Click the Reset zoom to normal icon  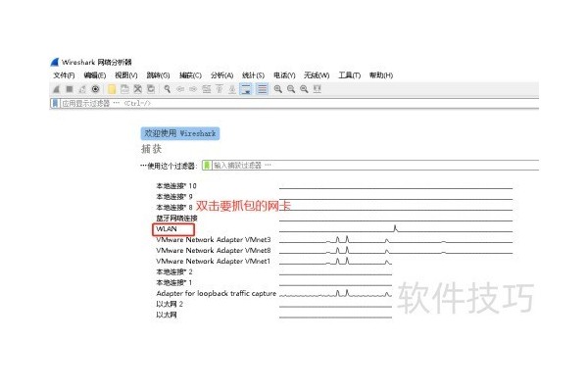304,89
